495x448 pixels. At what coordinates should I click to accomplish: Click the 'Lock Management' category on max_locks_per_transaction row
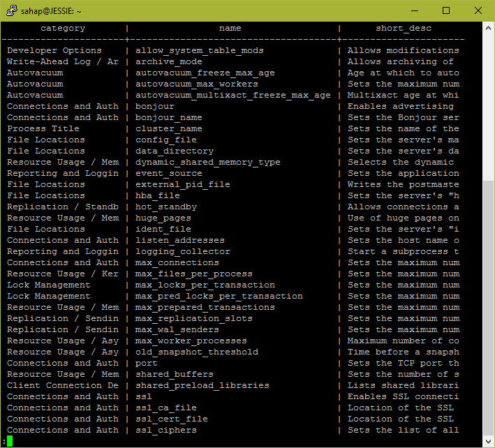49,285
